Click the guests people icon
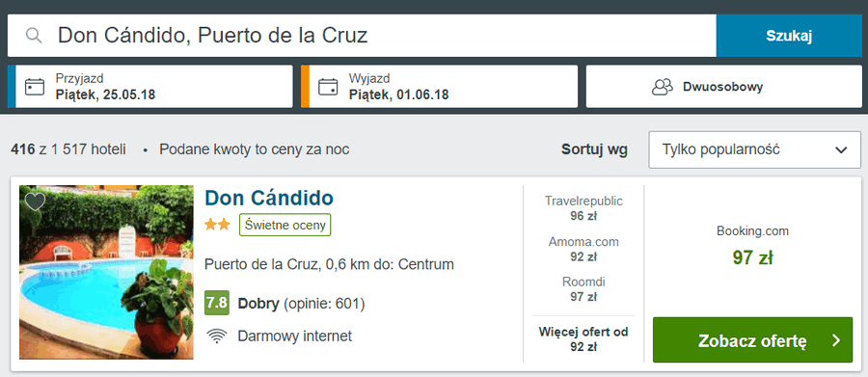868x377 pixels. coord(662,87)
